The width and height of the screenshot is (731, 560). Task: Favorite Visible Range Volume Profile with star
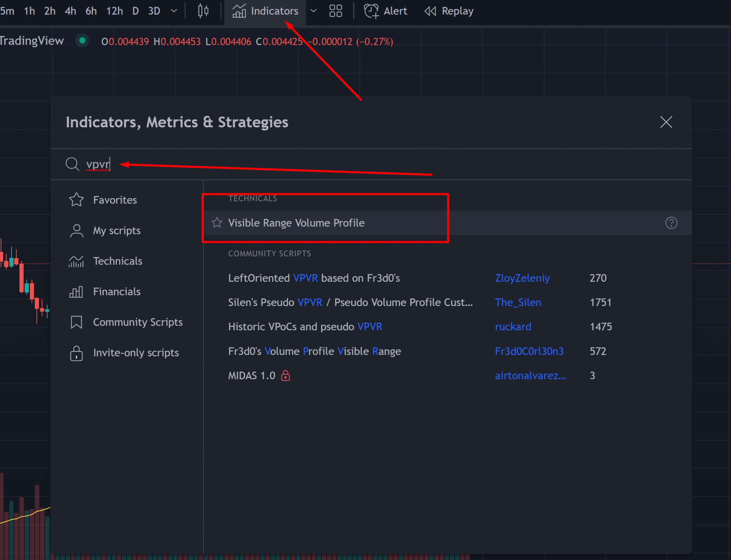217,223
